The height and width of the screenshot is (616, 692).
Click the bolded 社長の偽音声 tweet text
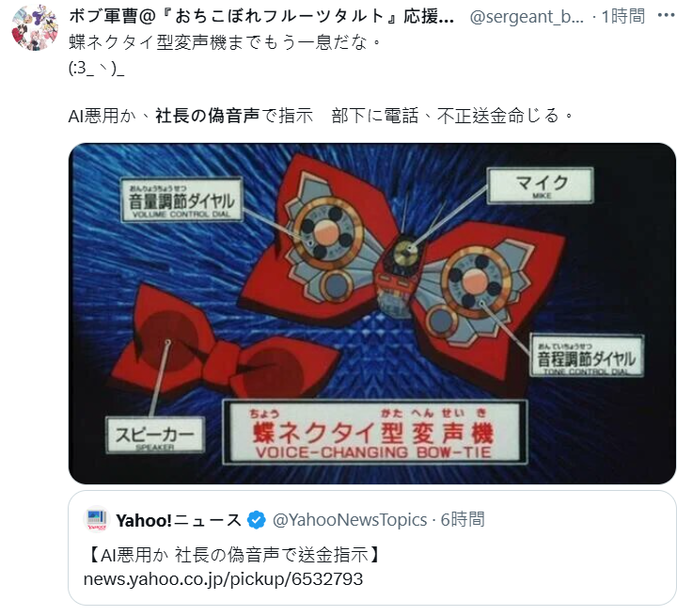click(x=207, y=116)
